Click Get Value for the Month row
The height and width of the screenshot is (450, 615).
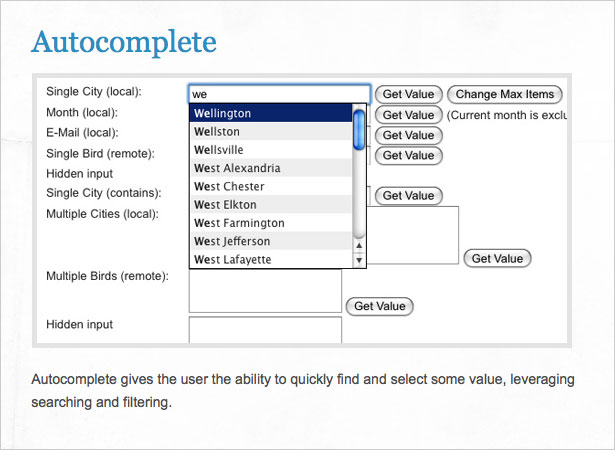click(409, 115)
